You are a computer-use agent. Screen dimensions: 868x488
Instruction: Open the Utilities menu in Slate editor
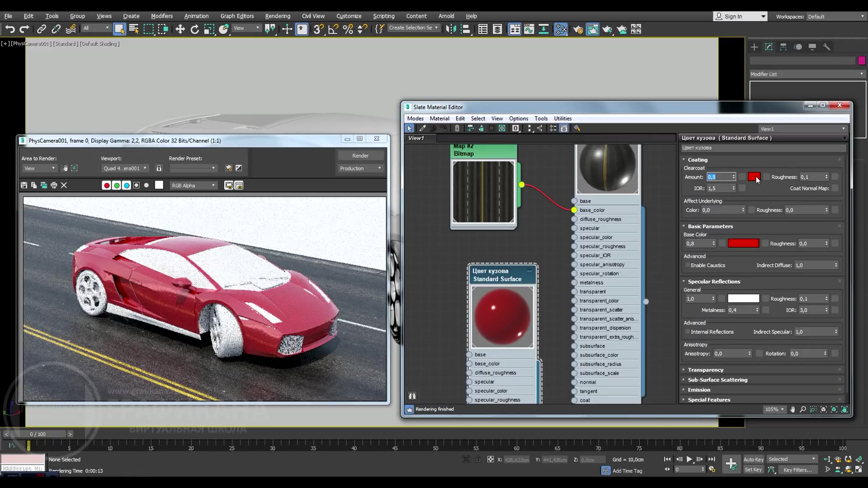click(x=563, y=118)
